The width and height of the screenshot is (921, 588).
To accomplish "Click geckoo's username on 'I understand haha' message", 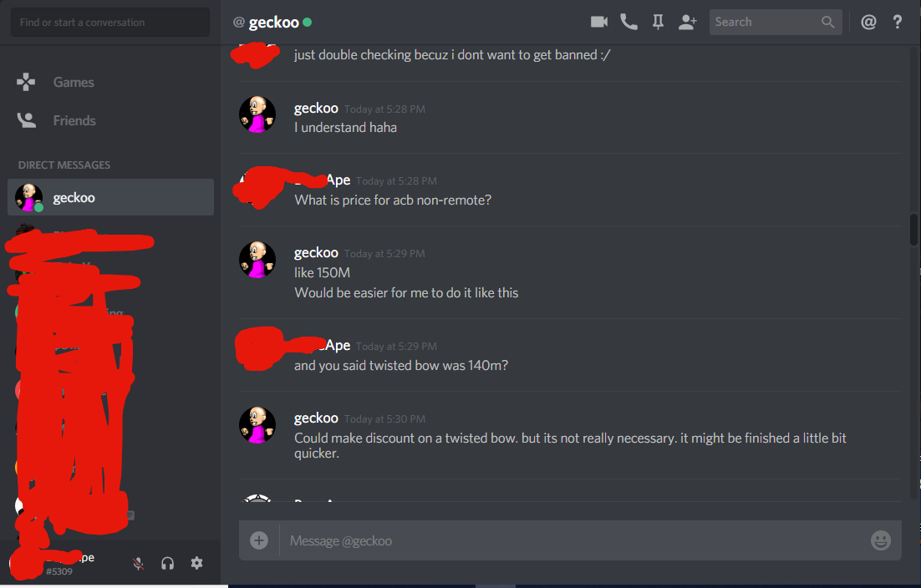I will pos(316,109).
